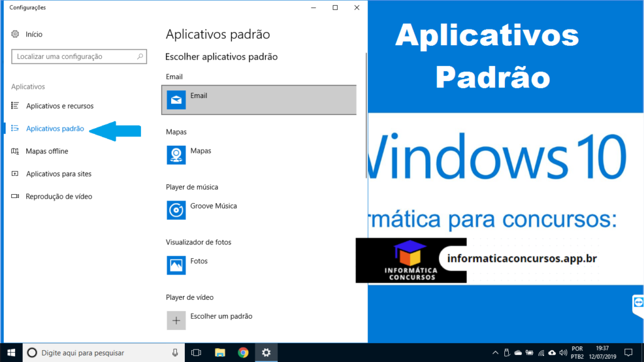Click the Mapas default app icon
This screenshot has width=644, height=362.
(176, 155)
